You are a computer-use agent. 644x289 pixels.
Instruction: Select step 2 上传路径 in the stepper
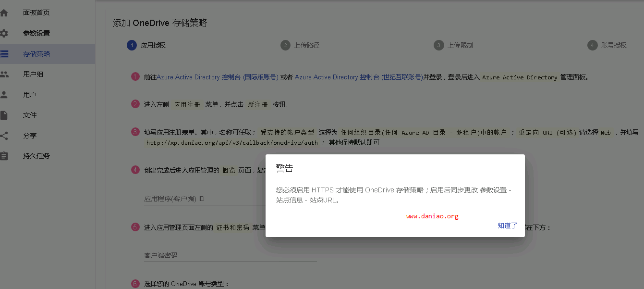click(300, 45)
